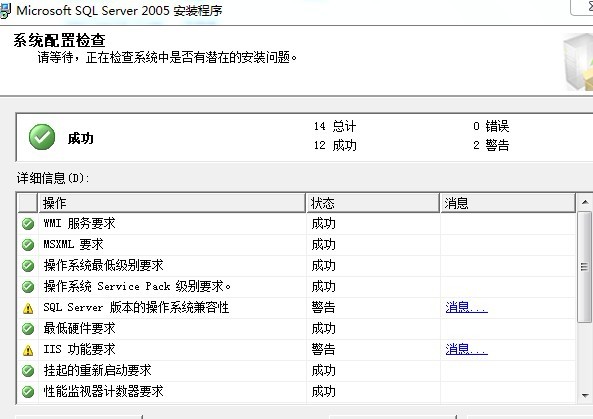The width and height of the screenshot is (593, 419).
Task: Click 警告 status in the IIS 功能要求 row
Action: (x=323, y=349)
